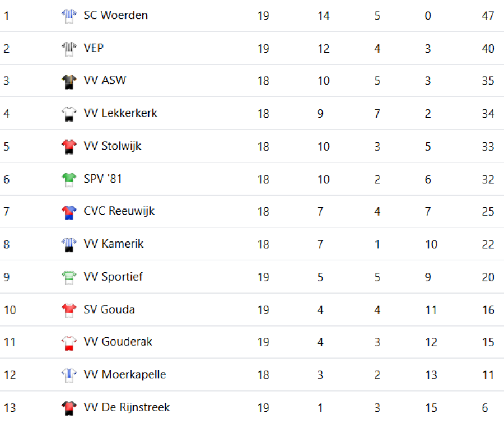The width and height of the screenshot is (504, 428).
Task: Click the VV Sportief green-striped jersey icon
Action: [x=68, y=277]
